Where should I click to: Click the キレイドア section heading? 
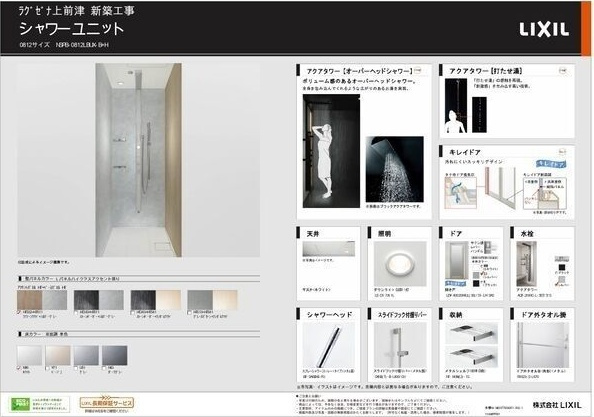tap(464, 152)
